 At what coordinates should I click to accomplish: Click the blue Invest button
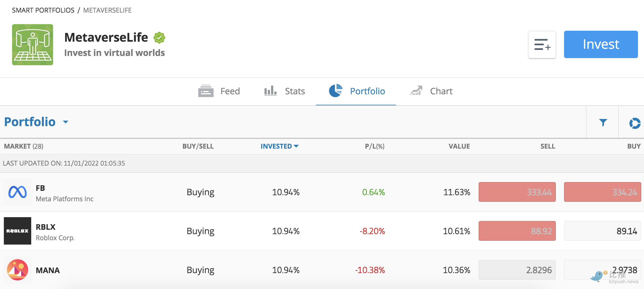tap(601, 44)
